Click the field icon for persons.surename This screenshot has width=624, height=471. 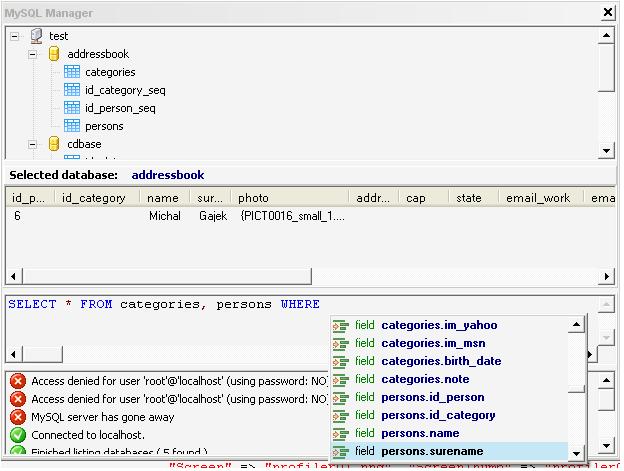pyautogui.click(x=341, y=452)
